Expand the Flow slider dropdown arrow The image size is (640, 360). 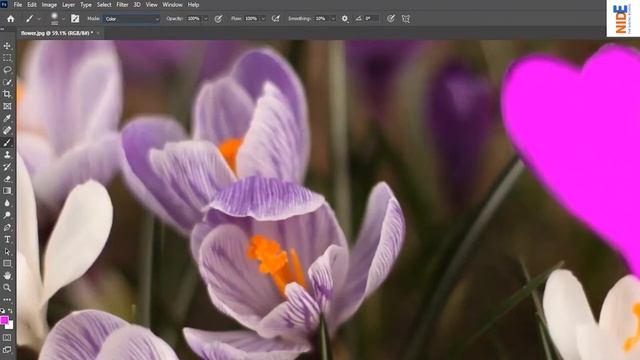pyautogui.click(x=263, y=19)
